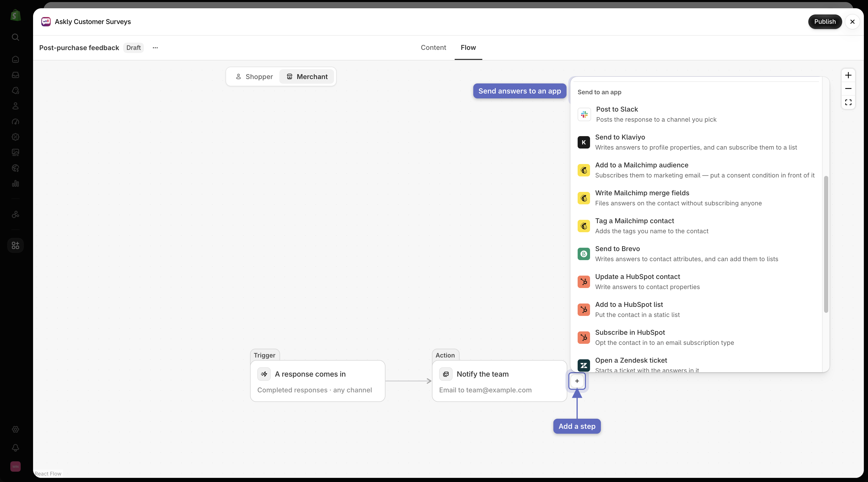Open the user avatar in sidebar

(x=16, y=467)
